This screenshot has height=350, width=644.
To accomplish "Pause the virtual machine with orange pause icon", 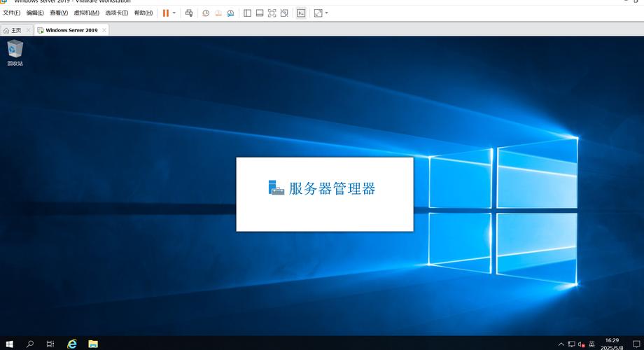I will 165,13.
